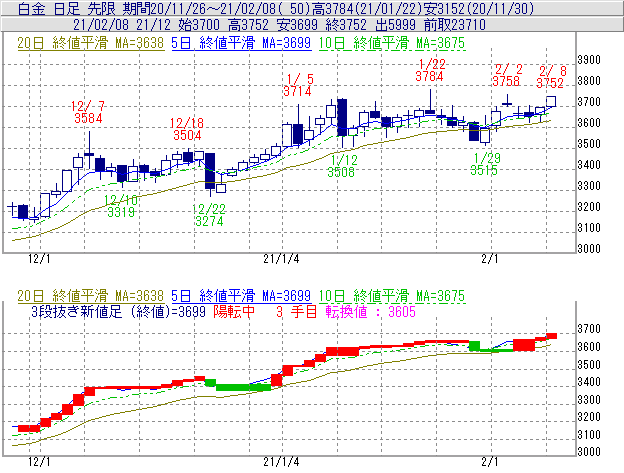The width and height of the screenshot is (624, 473).
Task: Click the 3900 price axis label on upper chart
Action: pos(589,60)
